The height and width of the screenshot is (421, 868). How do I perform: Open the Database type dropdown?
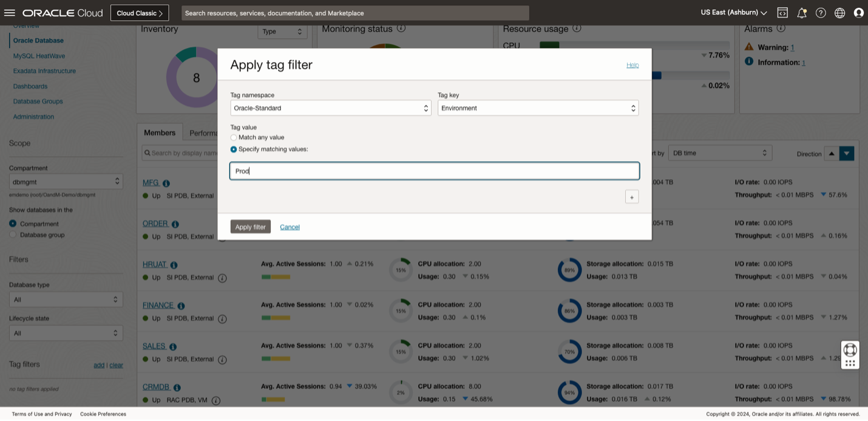pyautogui.click(x=66, y=299)
